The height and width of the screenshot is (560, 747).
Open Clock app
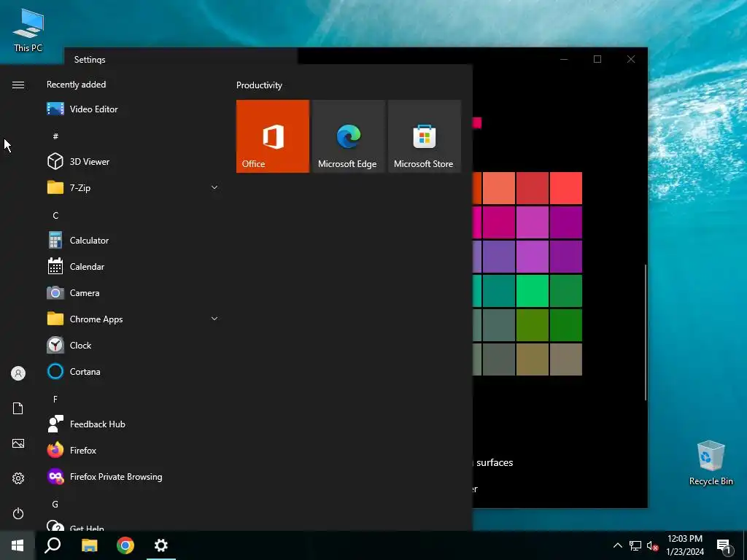tap(133, 345)
